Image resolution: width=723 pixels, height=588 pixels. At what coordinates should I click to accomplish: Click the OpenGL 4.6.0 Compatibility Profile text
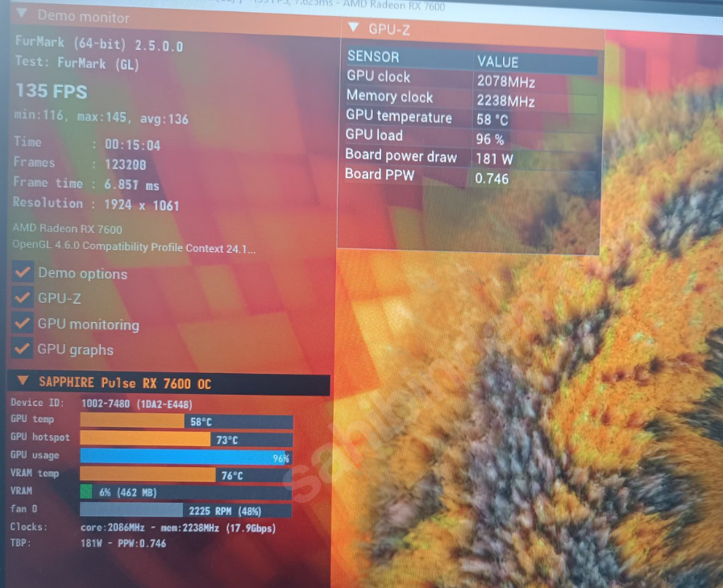coord(134,246)
